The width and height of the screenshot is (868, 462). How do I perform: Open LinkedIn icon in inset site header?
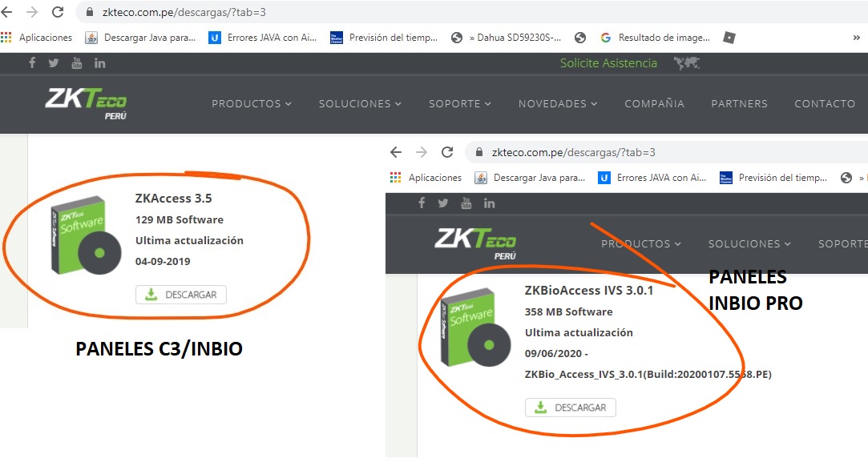[x=490, y=203]
